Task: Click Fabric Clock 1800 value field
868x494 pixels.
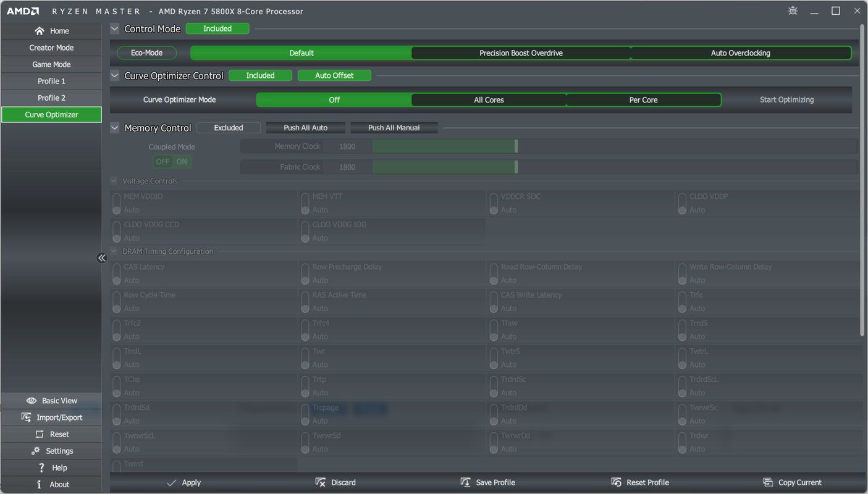Action: coord(347,167)
